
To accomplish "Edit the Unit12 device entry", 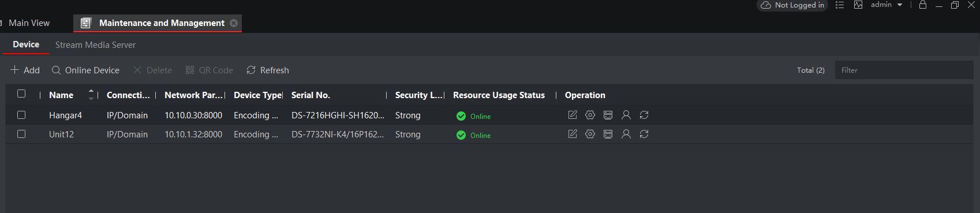I will [x=573, y=134].
